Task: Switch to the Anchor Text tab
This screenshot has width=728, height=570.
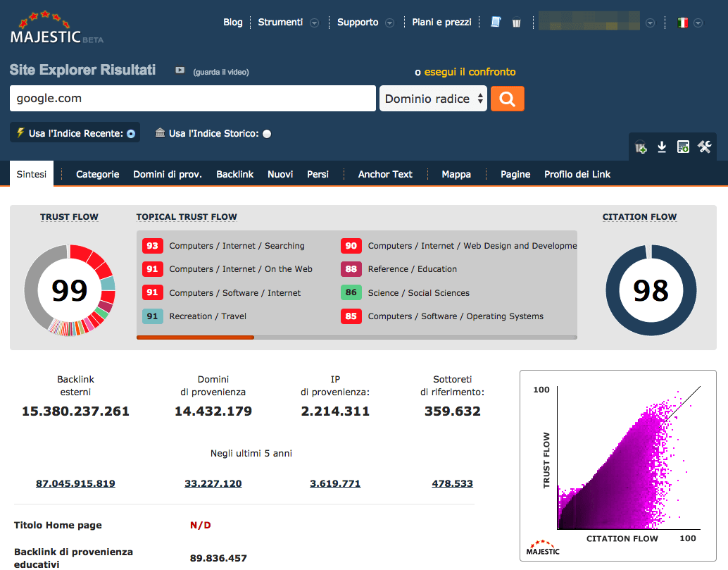Action: coord(385,174)
